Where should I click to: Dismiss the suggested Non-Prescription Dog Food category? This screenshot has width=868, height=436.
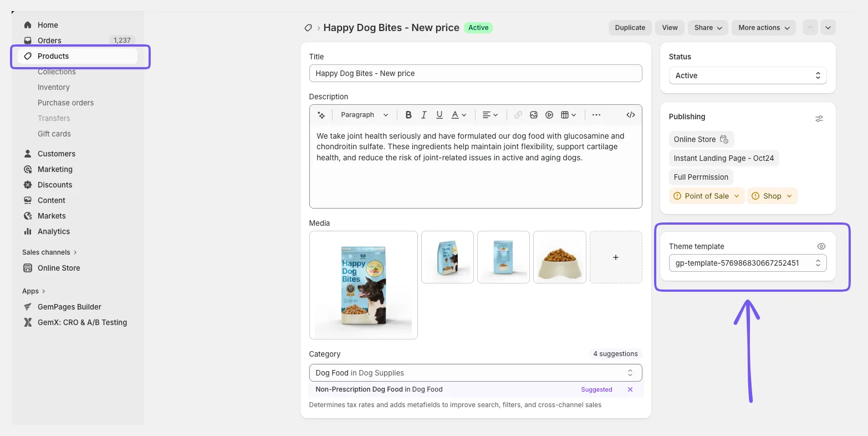630,389
